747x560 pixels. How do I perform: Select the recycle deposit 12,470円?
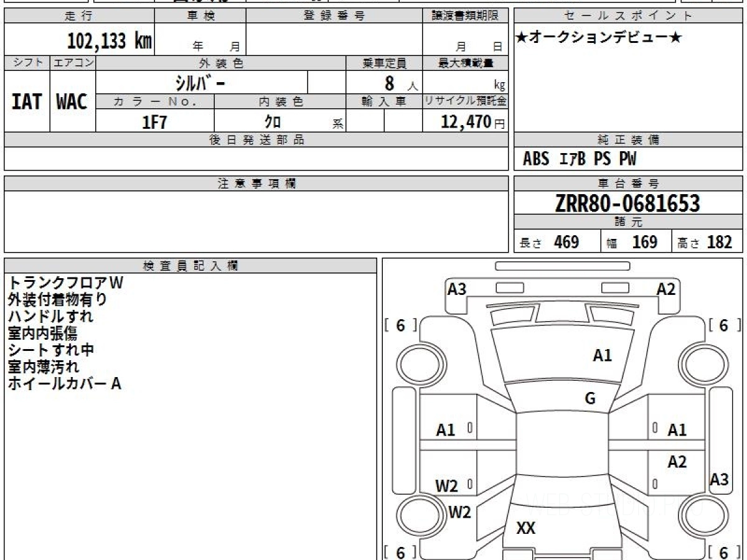point(472,122)
